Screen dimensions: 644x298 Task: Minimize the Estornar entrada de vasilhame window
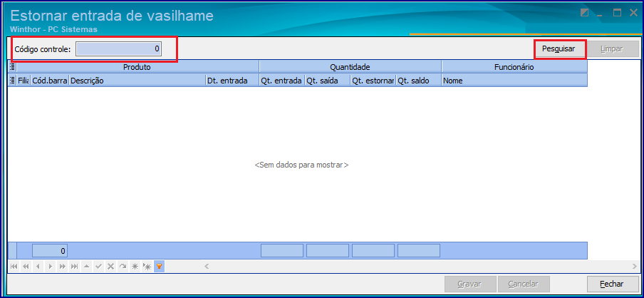[x=600, y=14]
